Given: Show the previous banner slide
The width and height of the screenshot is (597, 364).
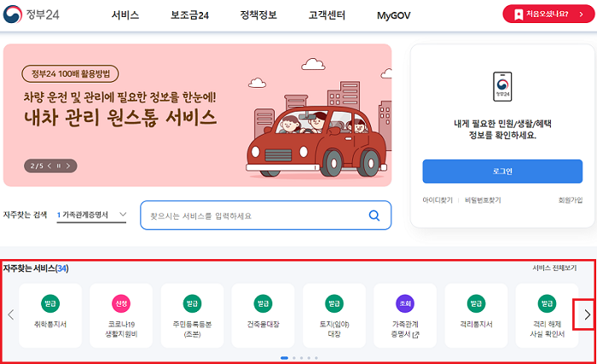Looking at the screenshot, I should click(49, 166).
